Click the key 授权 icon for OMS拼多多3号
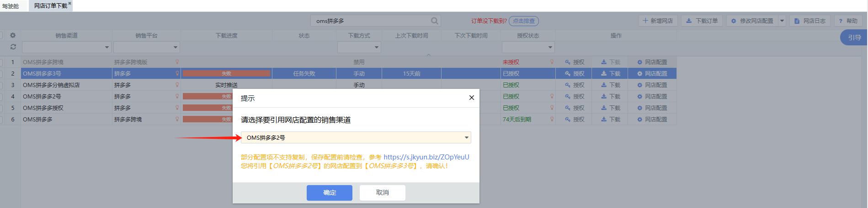This screenshot has height=208, width=868. pos(568,73)
